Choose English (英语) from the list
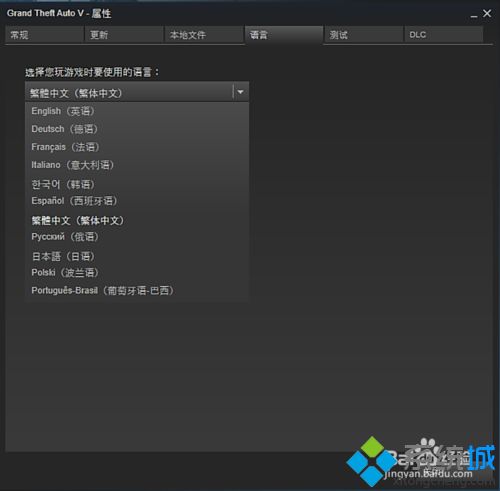The width and height of the screenshot is (500, 491). 137,111
